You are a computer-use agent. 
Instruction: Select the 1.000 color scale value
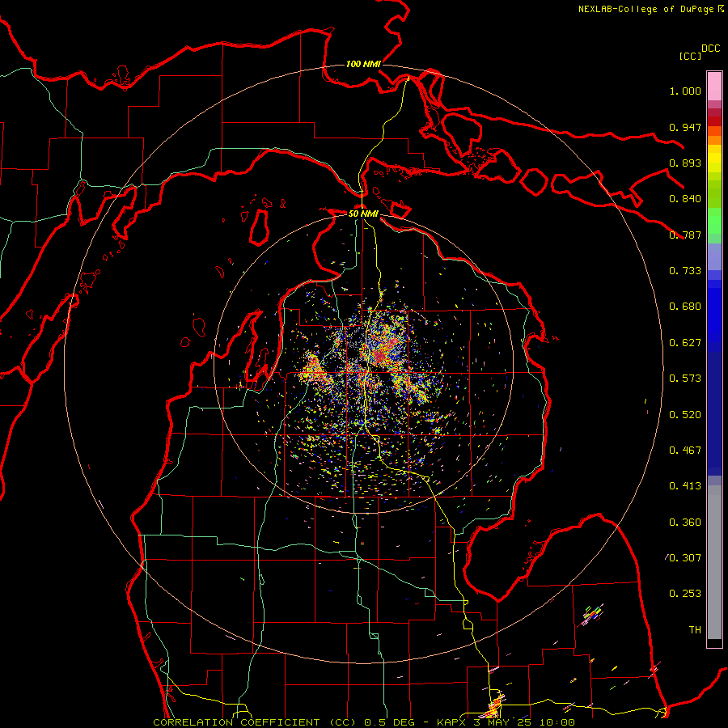pyautogui.click(x=685, y=91)
